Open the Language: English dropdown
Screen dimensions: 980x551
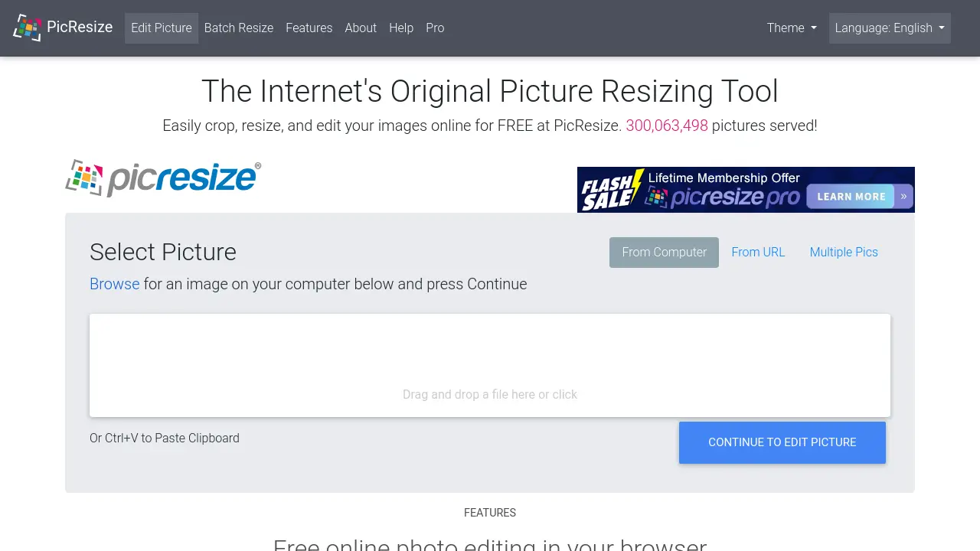[x=890, y=28]
